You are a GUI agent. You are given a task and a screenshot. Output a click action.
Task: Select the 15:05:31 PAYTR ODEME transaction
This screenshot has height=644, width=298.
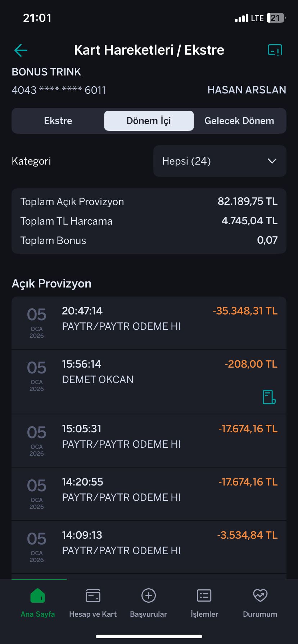click(x=149, y=441)
